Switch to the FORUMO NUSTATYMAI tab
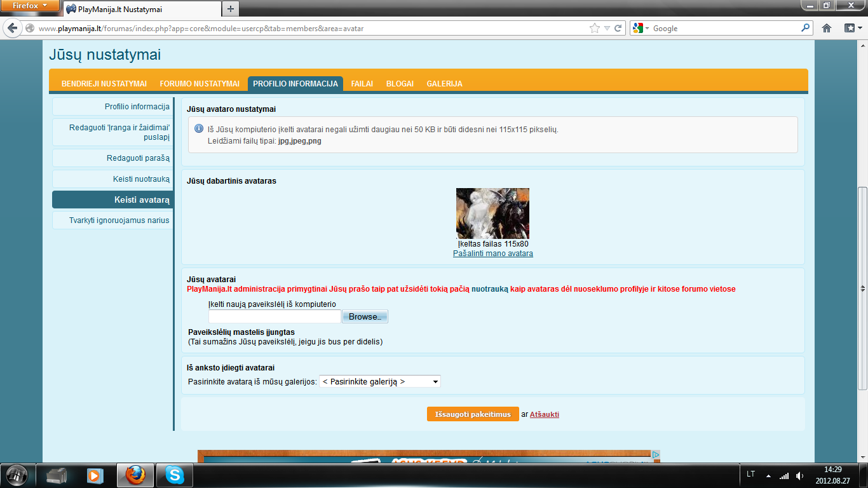Image resolution: width=868 pixels, height=488 pixels. coord(200,84)
